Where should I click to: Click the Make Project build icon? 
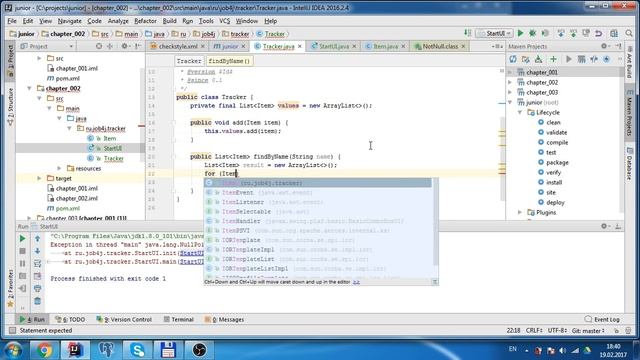coord(467,33)
